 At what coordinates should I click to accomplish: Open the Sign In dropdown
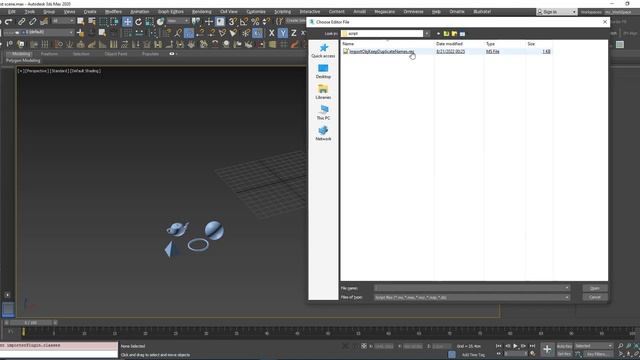556,12
